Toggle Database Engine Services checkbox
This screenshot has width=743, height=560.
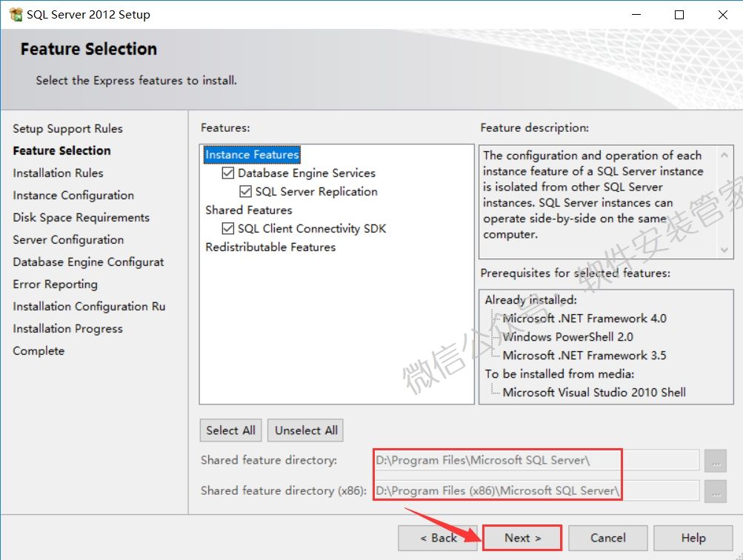click(228, 173)
